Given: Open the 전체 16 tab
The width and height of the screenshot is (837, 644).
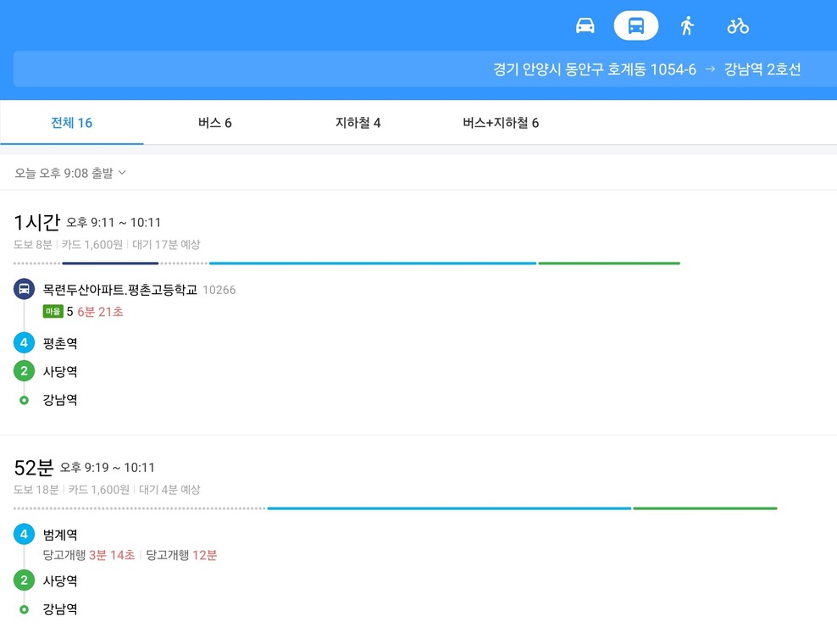Looking at the screenshot, I should point(71,123).
